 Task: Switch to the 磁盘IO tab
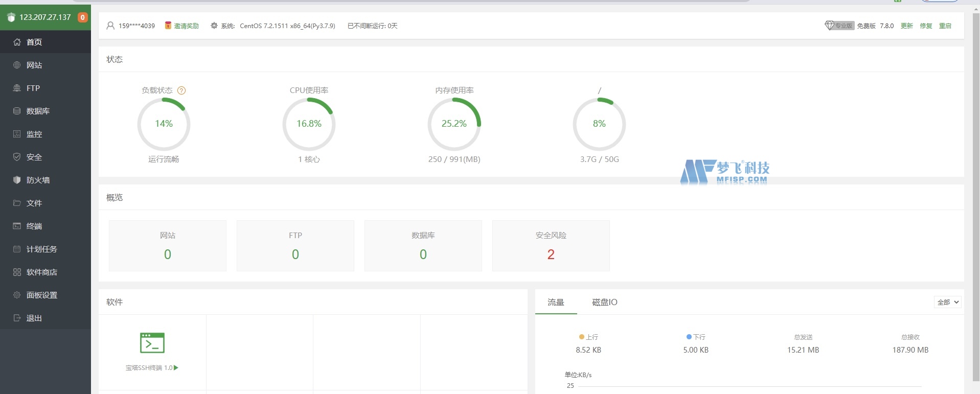(x=604, y=302)
